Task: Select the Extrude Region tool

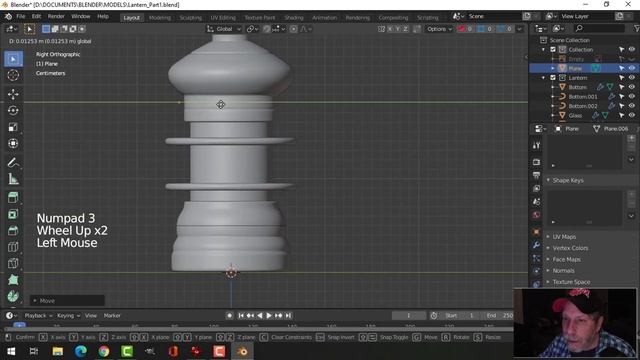Action: click(x=13, y=198)
